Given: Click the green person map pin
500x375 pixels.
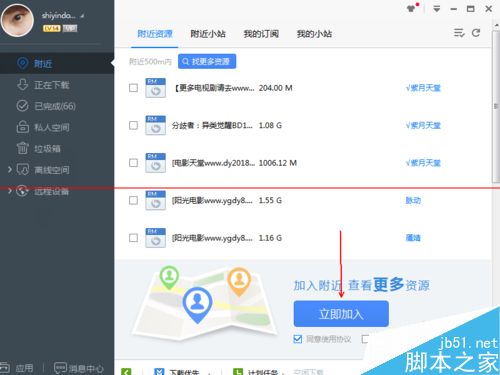Looking at the screenshot, I should pos(169,277).
